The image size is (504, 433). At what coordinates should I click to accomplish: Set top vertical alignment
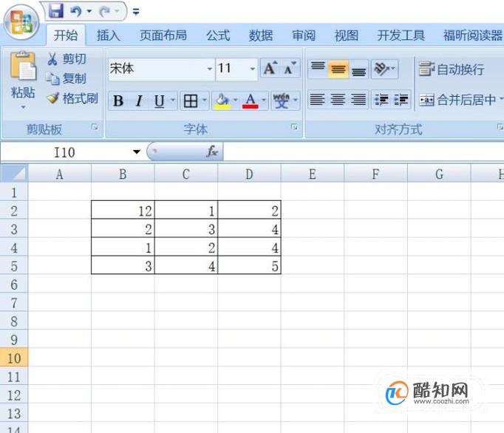[x=318, y=69]
